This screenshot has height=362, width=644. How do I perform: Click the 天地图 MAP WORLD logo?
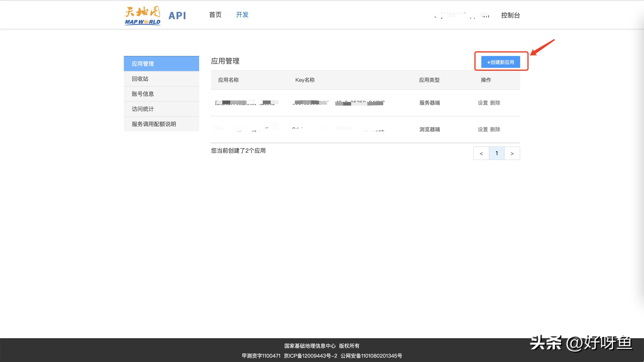[142, 15]
